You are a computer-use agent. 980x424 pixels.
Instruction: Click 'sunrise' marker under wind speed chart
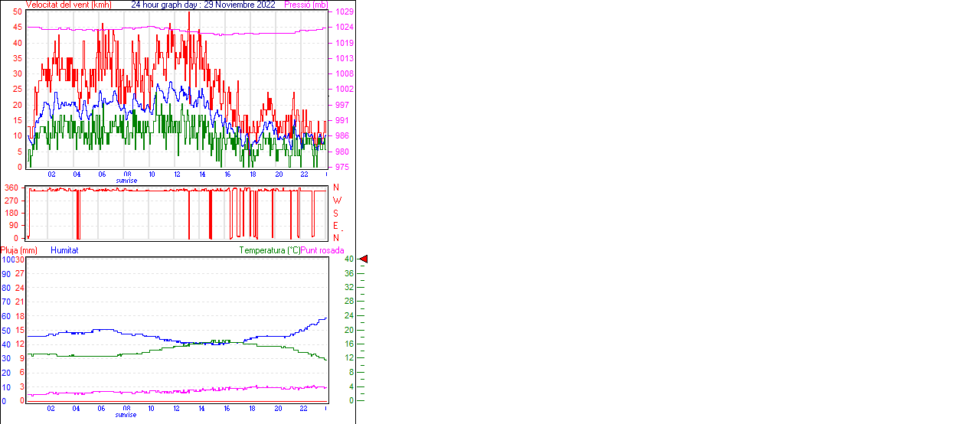click(x=126, y=181)
